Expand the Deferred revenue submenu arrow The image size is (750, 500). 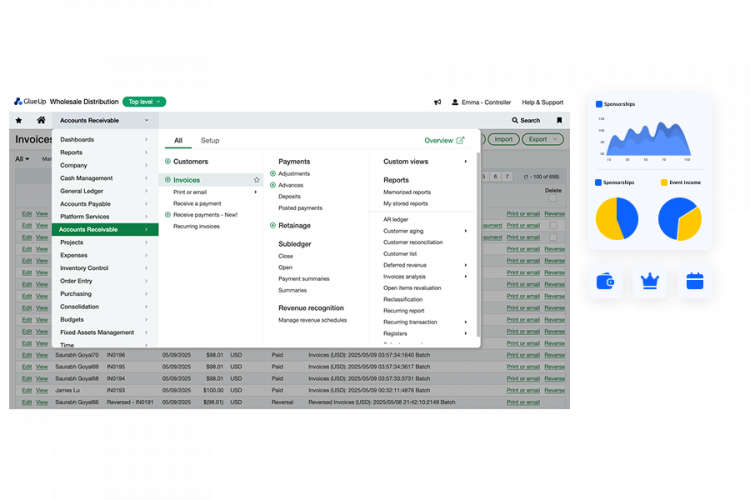tap(465, 265)
